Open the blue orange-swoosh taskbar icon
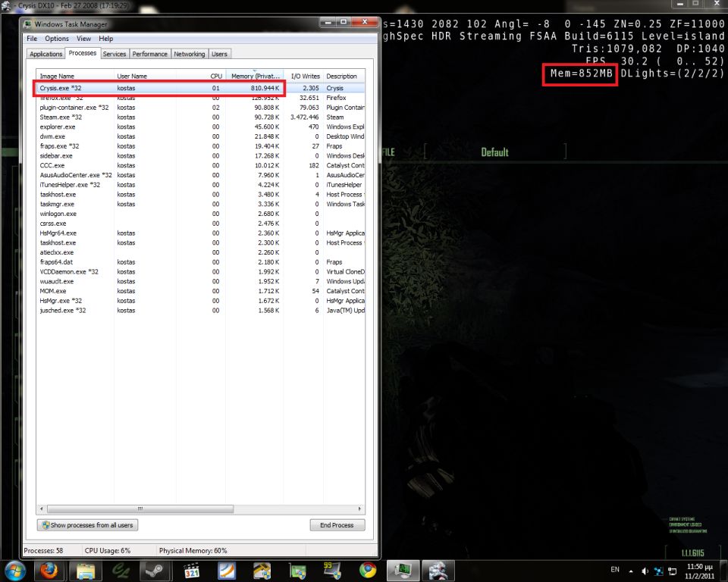The width and height of the screenshot is (728, 582). (227, 571)
